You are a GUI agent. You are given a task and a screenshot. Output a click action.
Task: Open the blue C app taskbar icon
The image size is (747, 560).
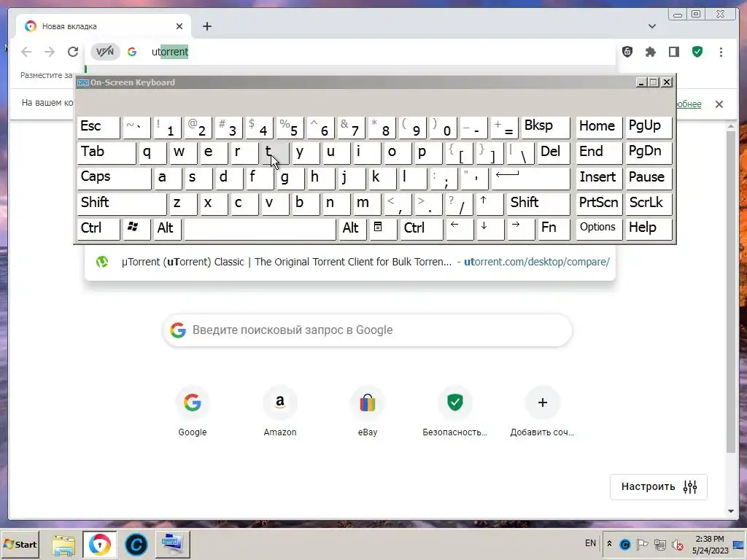[x=136, y=545]
